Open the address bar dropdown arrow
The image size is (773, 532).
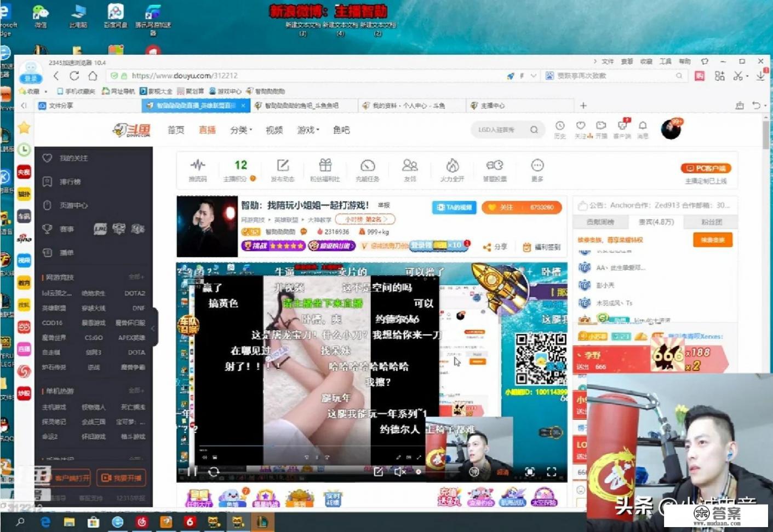(533, 76)
